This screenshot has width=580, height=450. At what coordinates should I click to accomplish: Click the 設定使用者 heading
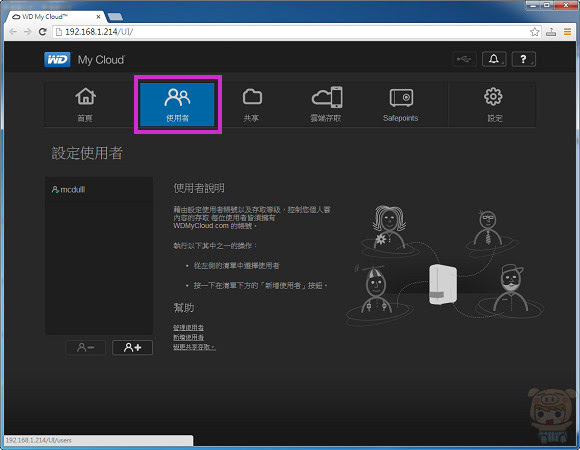87,153
